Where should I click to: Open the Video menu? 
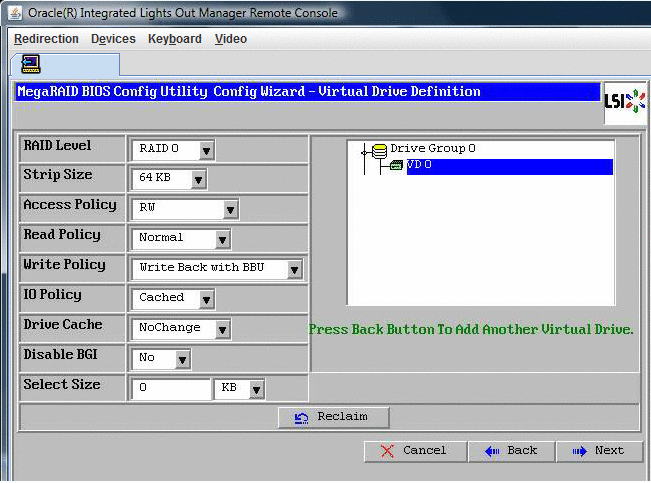click(231, 39)
